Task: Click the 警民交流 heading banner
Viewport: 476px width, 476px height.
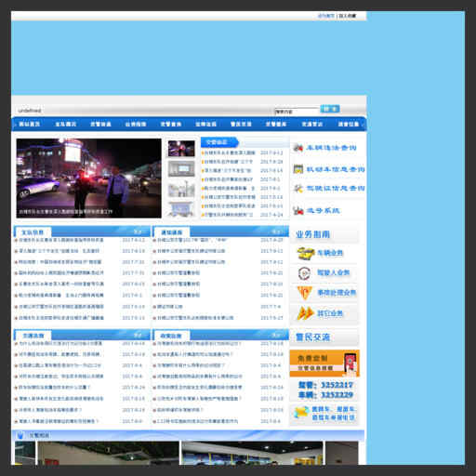Action: (x=324, y=337)
